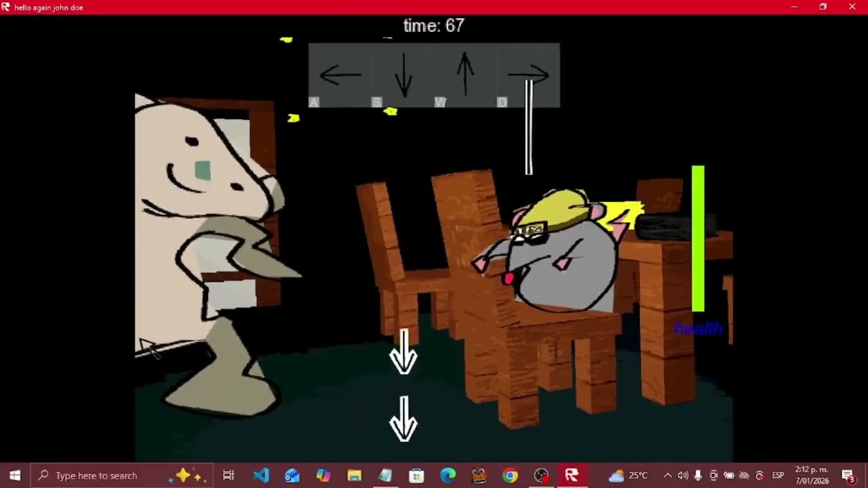Show hidden system tray icons
The image size is (868, 488).
coord(667,475)
